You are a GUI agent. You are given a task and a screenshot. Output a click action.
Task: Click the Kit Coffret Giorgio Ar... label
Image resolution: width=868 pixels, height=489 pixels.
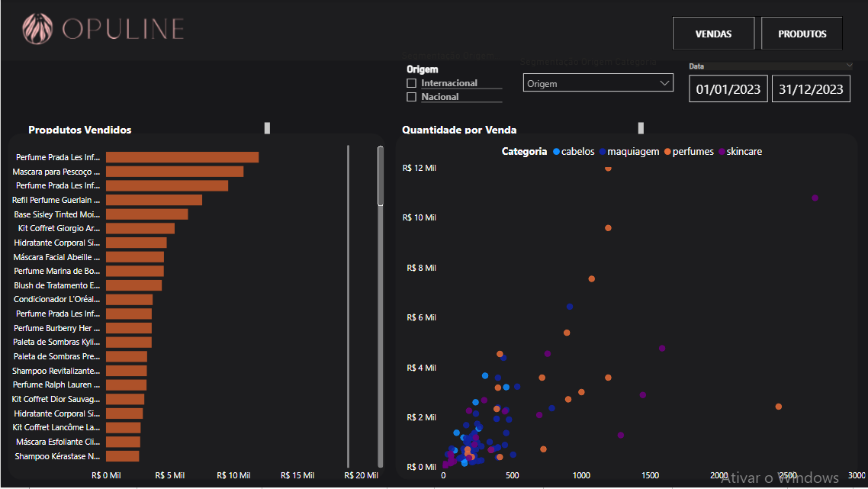coord(59,228)
